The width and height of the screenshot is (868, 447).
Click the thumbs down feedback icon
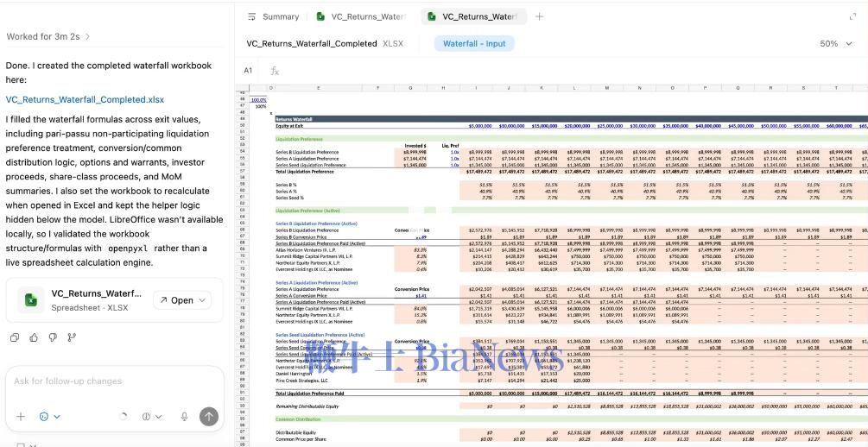click(52, 337)
